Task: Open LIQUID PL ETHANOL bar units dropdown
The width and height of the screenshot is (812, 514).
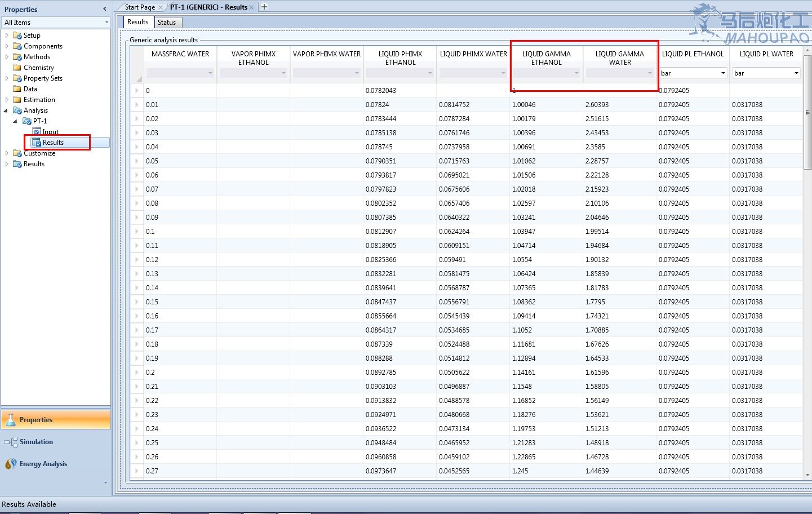Action: (x=723, y=73)
